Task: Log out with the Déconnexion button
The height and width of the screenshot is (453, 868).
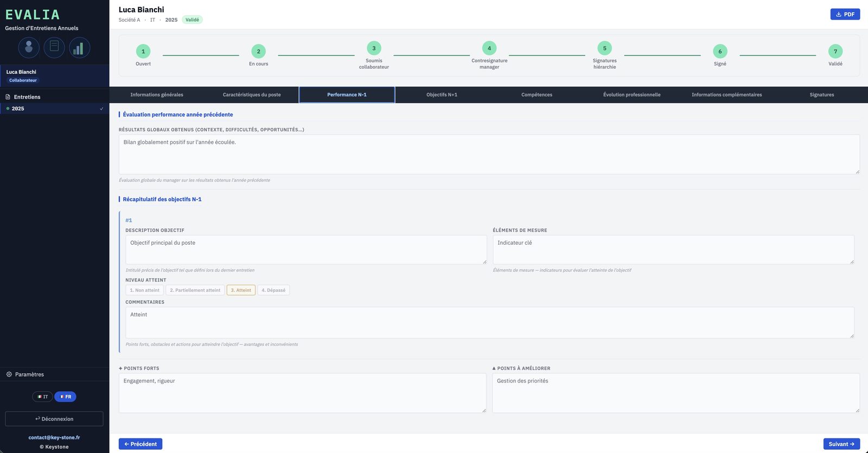Action: [54, 419]
